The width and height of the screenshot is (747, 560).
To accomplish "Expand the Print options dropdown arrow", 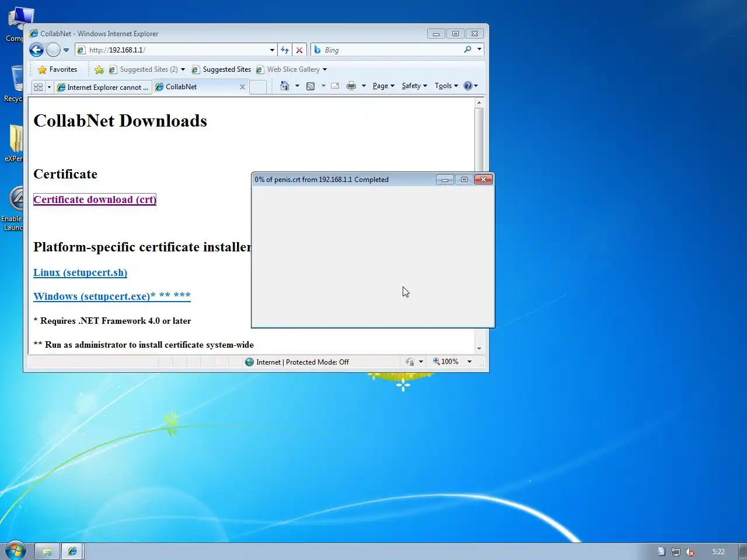I will click(364, 86).
